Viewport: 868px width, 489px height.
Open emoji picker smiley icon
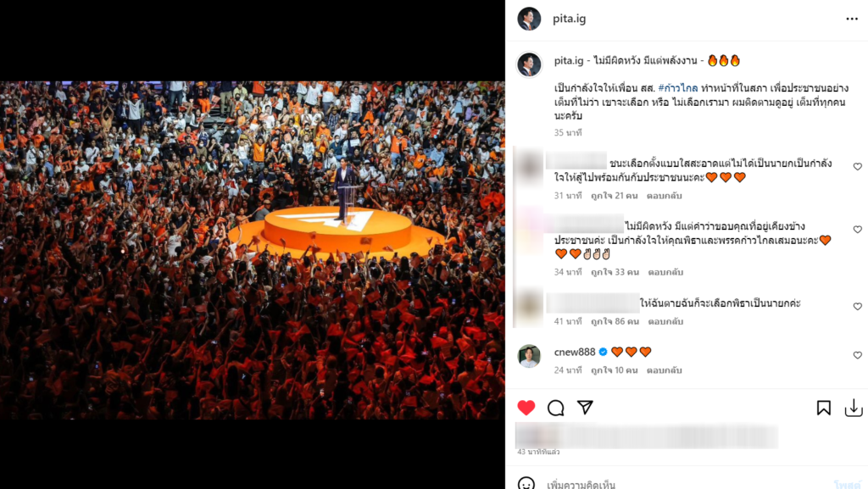pyautogui.click(x=526, y=483)
